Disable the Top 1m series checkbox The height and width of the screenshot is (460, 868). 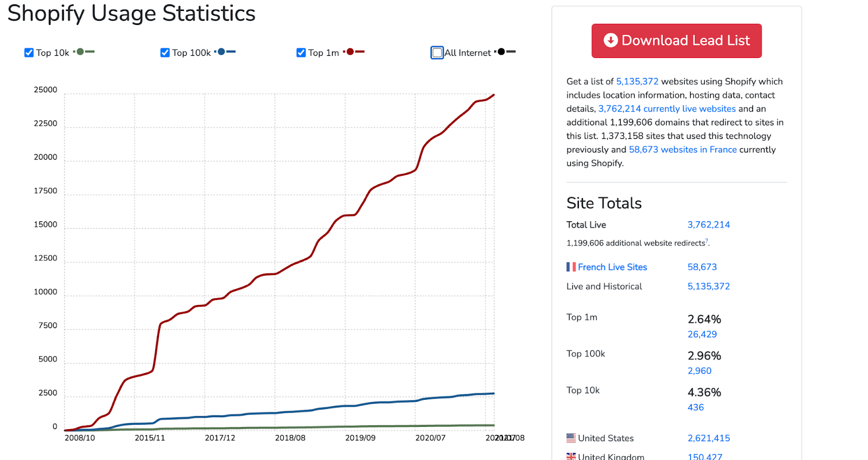(301, 53)
